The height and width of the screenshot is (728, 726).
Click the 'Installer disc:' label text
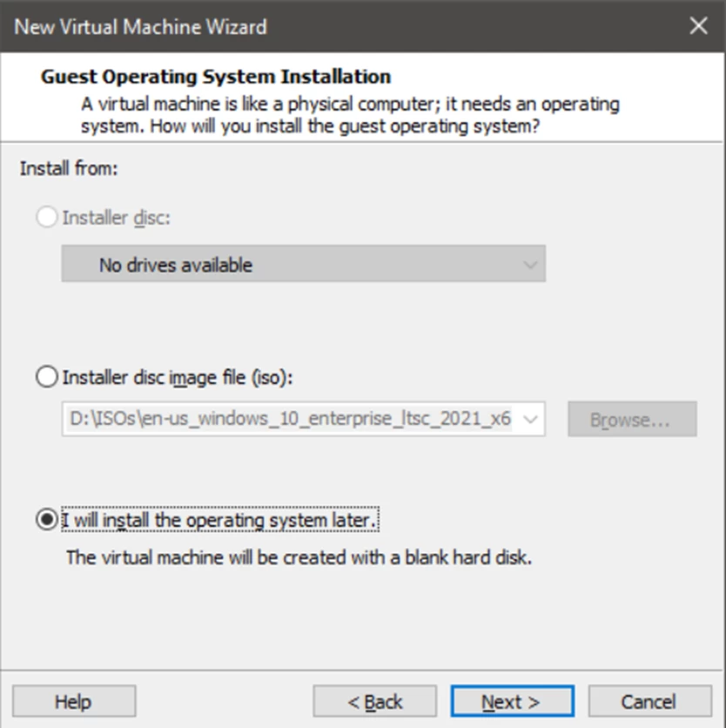click(117, 218)
